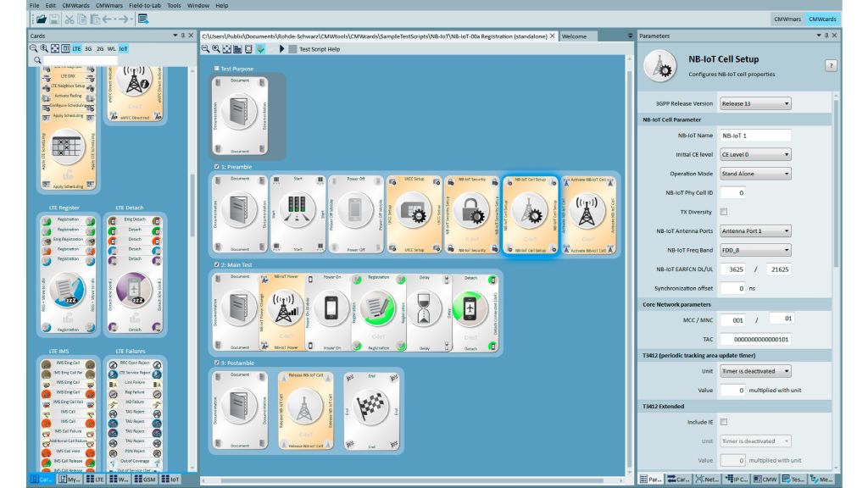Click the Open folder toolbar icon

(x=39, y=19)
